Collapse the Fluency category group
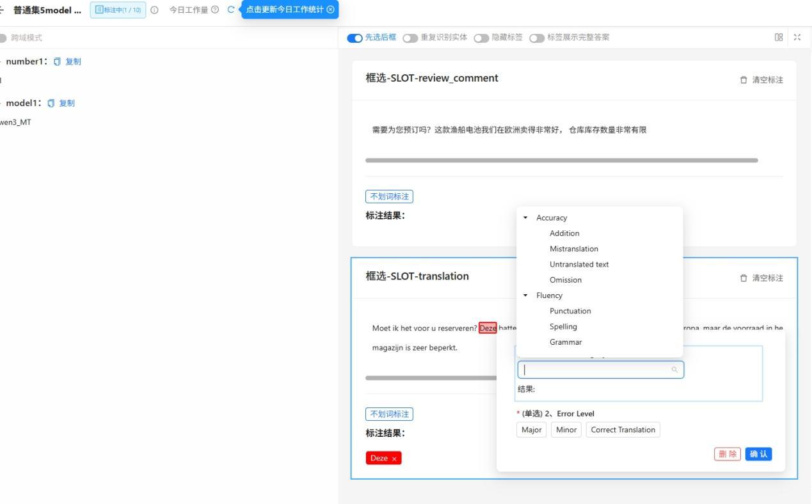The width and height of the screenshot is (812, 504). [x=525, y=295]
